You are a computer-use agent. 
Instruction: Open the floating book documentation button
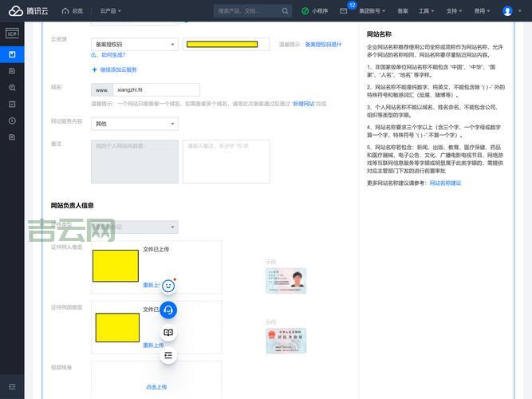click(168, 333)
